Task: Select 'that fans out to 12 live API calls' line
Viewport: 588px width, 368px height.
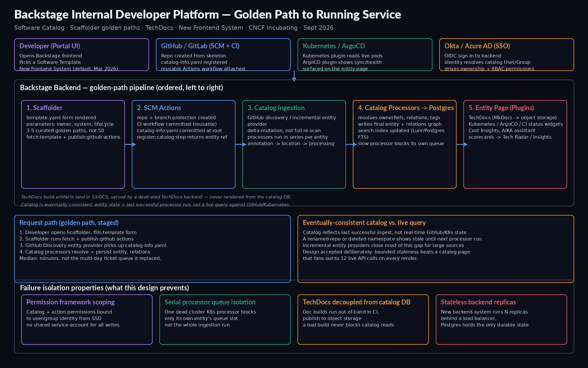Action: point(360,258)
